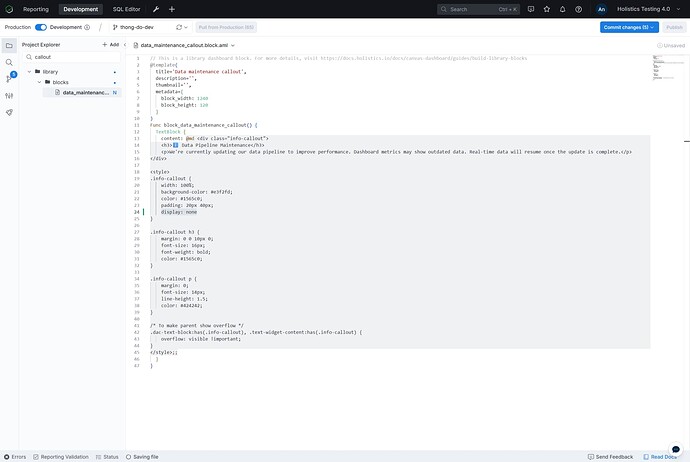Viewport: 690px width, 462px height.
Task: Click the editor minimap
Action: click(x=668, y=67)
